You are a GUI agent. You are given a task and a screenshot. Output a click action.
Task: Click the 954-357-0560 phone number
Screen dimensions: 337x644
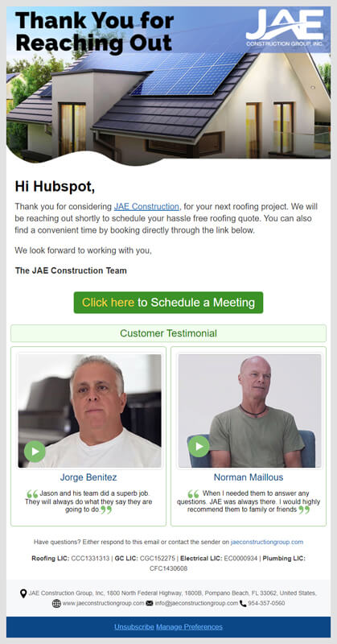[266, 603]
